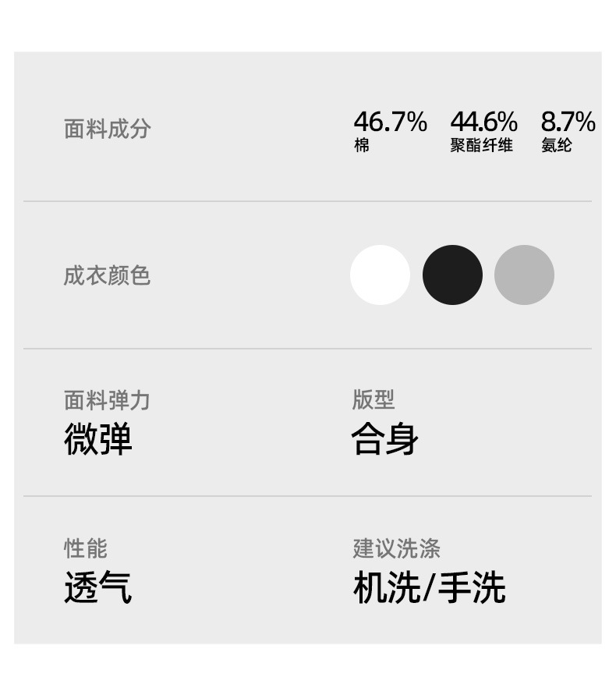The image size is (616, 695).
Task: Click the 46.7% cotton percentage
Action: click(x=390, y=122)
